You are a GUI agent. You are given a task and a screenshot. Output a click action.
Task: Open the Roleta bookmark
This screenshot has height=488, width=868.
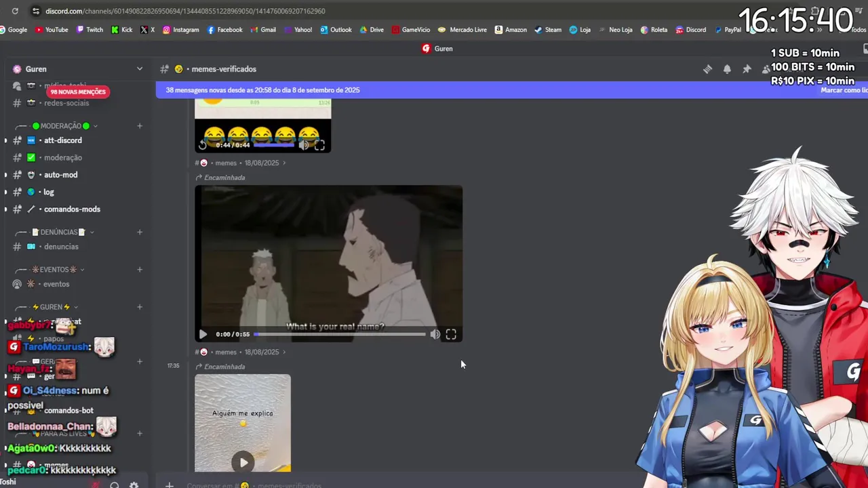pos(654,30)
